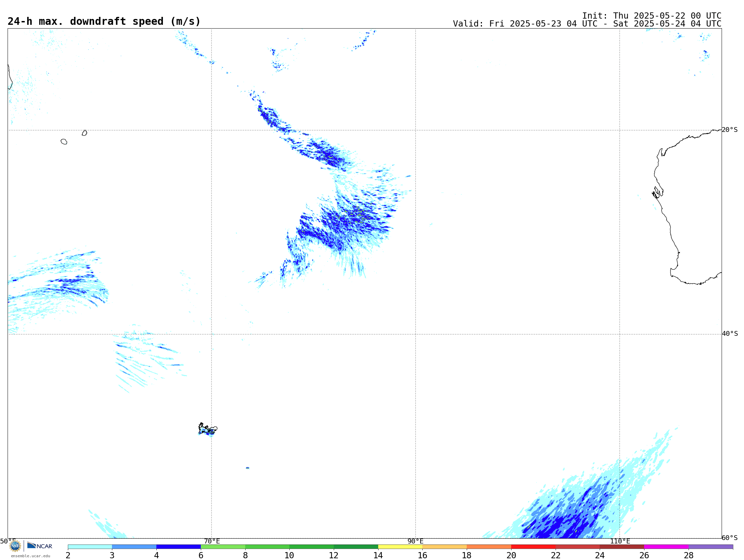The width and height of the screenshot is (744, 560).
Task: Click the '20°S' latitude label
Action: click(730, 130)
